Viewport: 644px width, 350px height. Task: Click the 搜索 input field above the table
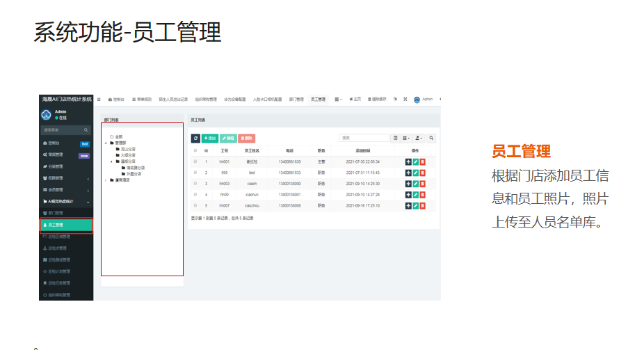click(363, 138)
